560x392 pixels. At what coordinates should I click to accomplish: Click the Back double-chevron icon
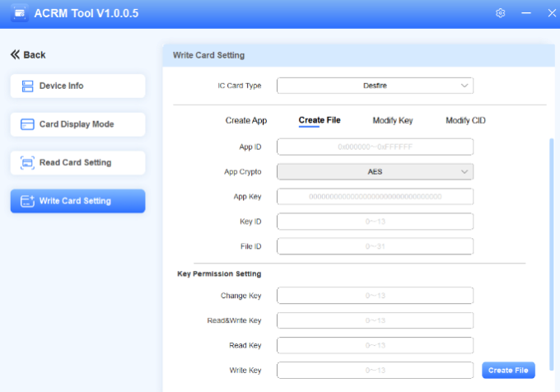tap(15, 54)
